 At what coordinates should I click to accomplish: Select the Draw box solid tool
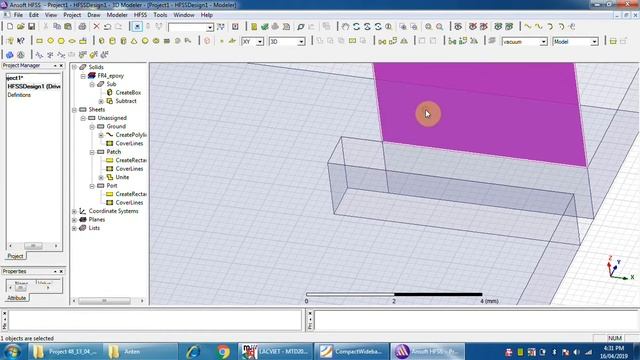tap(102, 41)
